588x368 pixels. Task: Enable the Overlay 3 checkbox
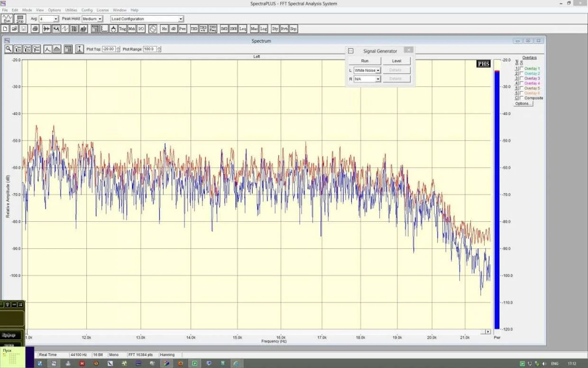(x=522, y=78)
